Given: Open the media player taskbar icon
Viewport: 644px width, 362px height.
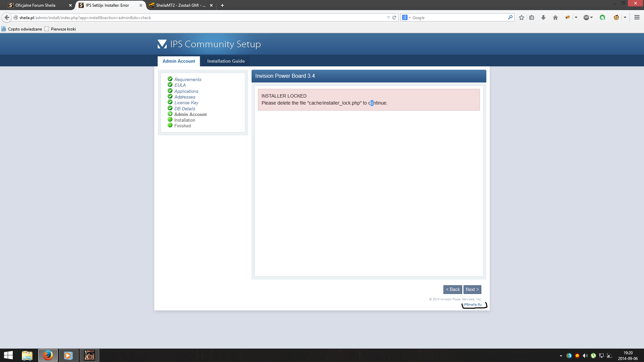Looking at the screenshot, I should (x=68, y=355).
